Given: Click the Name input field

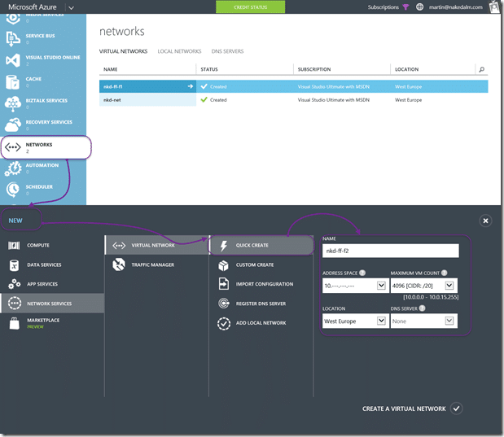Looking at the screenshot, I should [391, 251].
